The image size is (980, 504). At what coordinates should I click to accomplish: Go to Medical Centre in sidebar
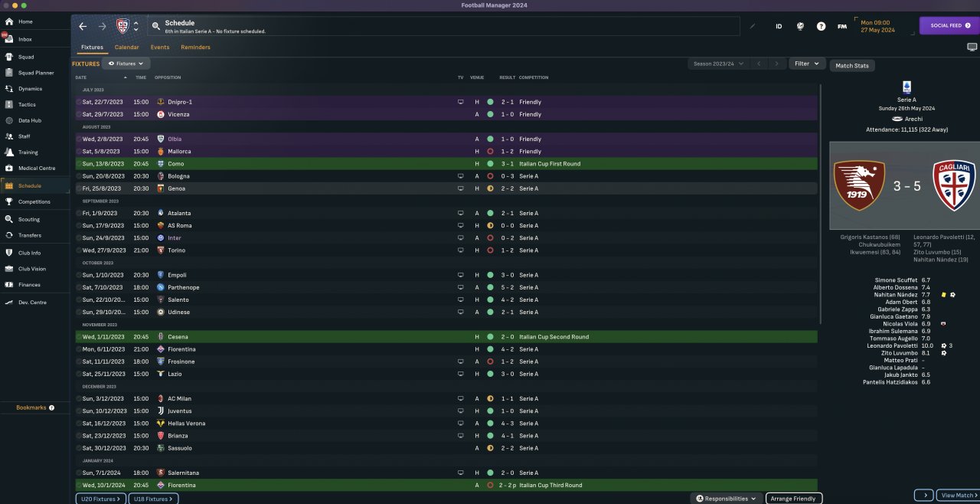(36, 169)
